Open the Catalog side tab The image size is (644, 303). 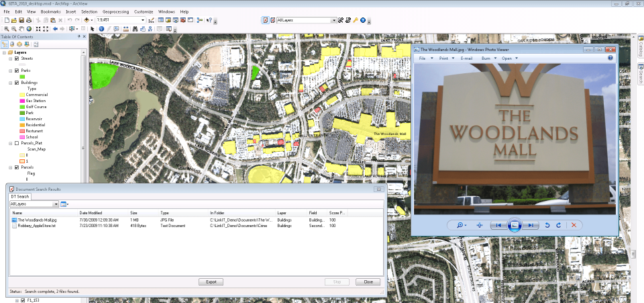(640, 46)
